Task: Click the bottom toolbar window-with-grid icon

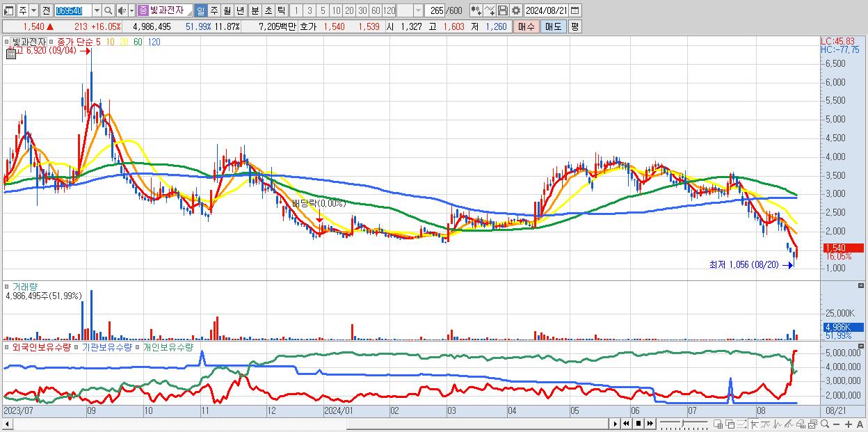Action: [x=718, y=424]
